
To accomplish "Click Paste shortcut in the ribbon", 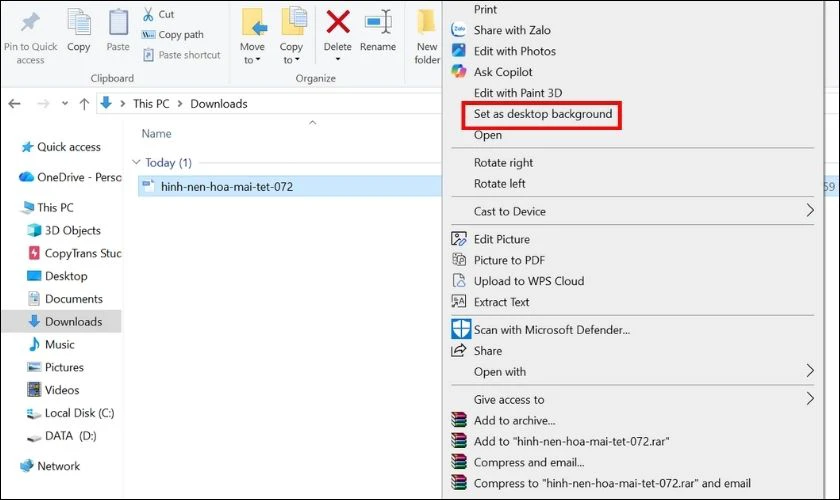I will click(189, 55).
